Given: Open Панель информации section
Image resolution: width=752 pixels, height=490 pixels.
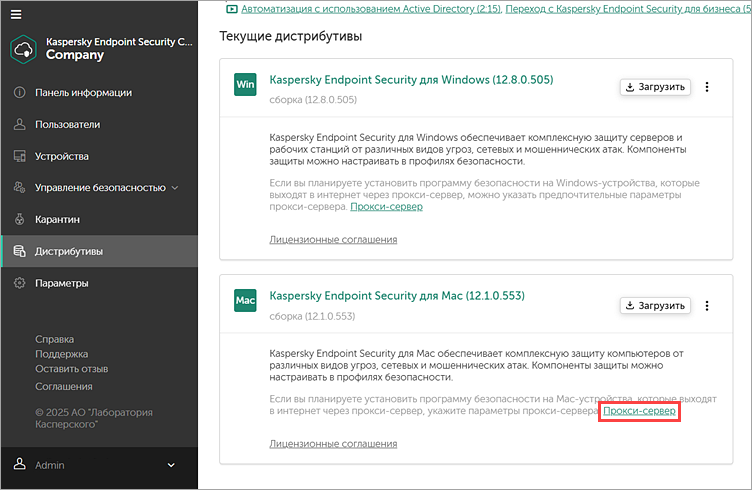Looking at the screenshot, I should pos(83,93).
